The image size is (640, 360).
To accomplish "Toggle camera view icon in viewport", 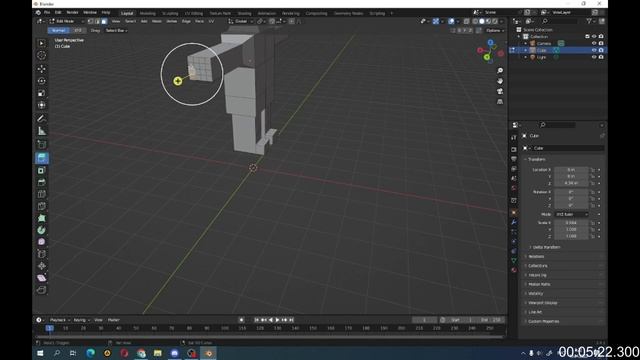I will click(500, 91).
